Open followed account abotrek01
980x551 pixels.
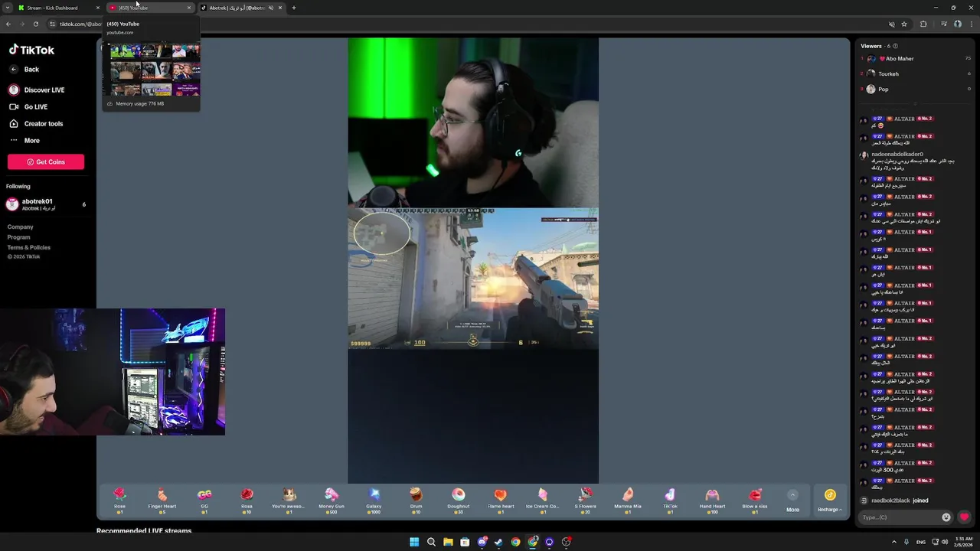click(46, 204)
